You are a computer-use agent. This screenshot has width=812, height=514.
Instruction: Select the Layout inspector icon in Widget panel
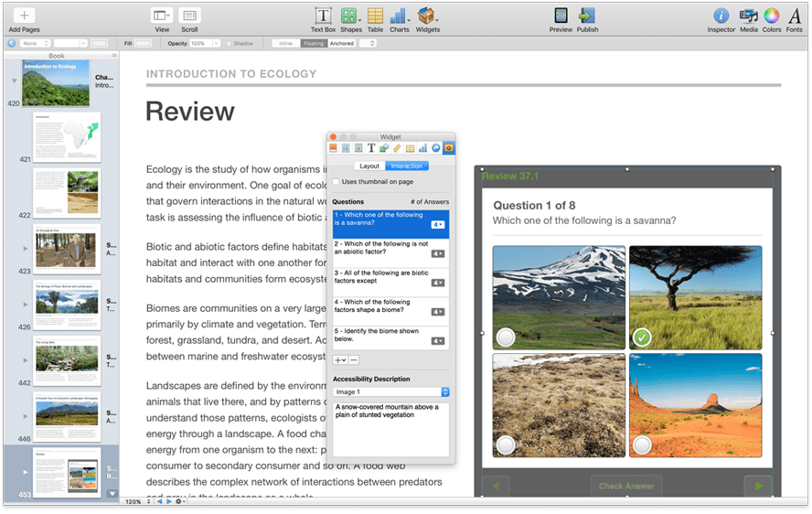click(x=346, y=148)
